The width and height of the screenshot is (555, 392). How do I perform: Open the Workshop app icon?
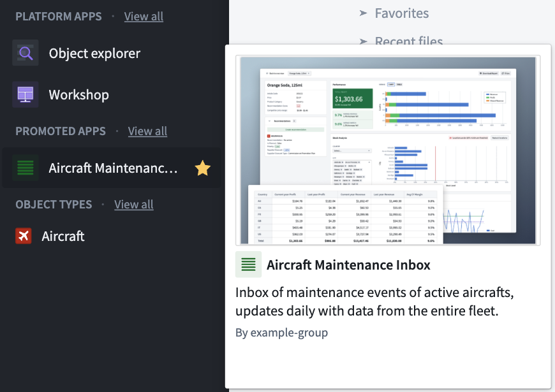tap(26, 94)
